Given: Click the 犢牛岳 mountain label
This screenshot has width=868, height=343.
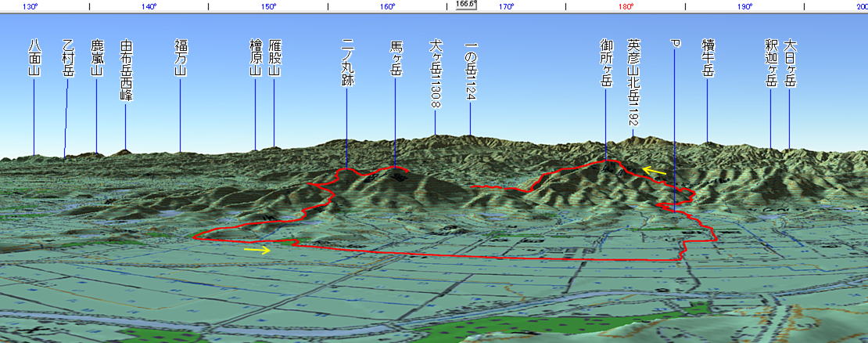Looking at the screenshot, I should [x=708, y=60].
